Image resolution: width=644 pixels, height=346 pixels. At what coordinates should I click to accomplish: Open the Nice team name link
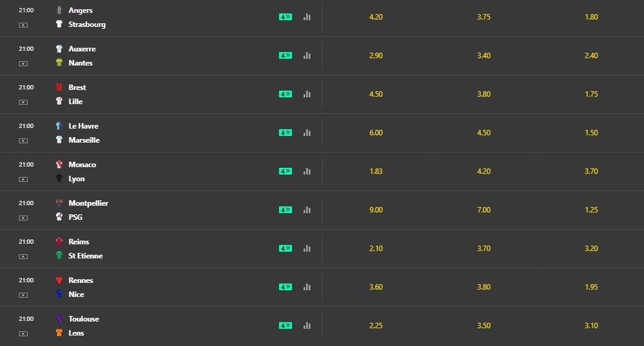(76, 295)
